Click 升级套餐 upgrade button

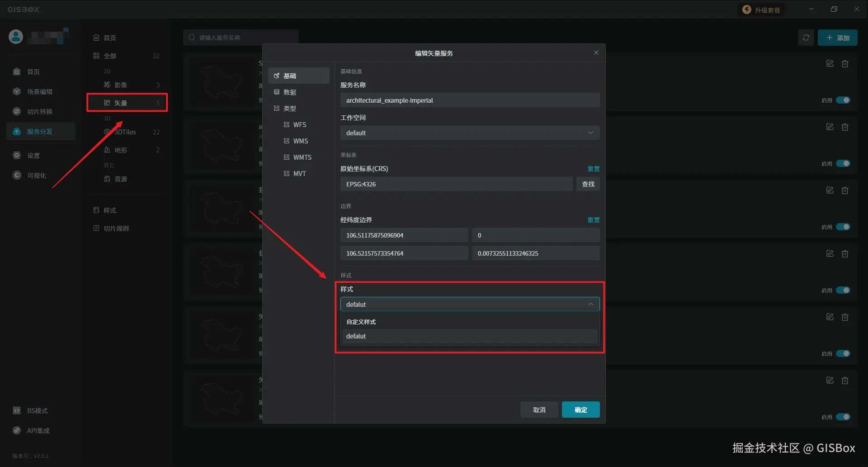[x=762, y=10]
